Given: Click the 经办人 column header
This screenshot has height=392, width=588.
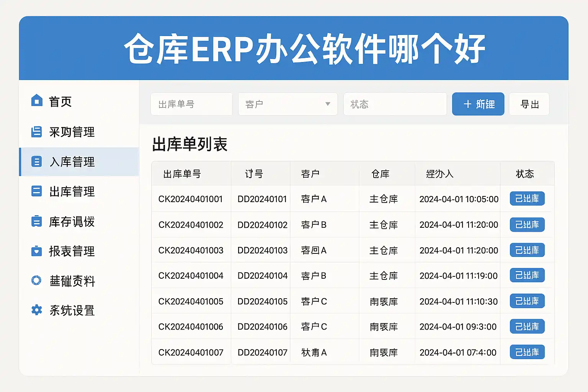Looking at the screenshot, I should [440, 174].
